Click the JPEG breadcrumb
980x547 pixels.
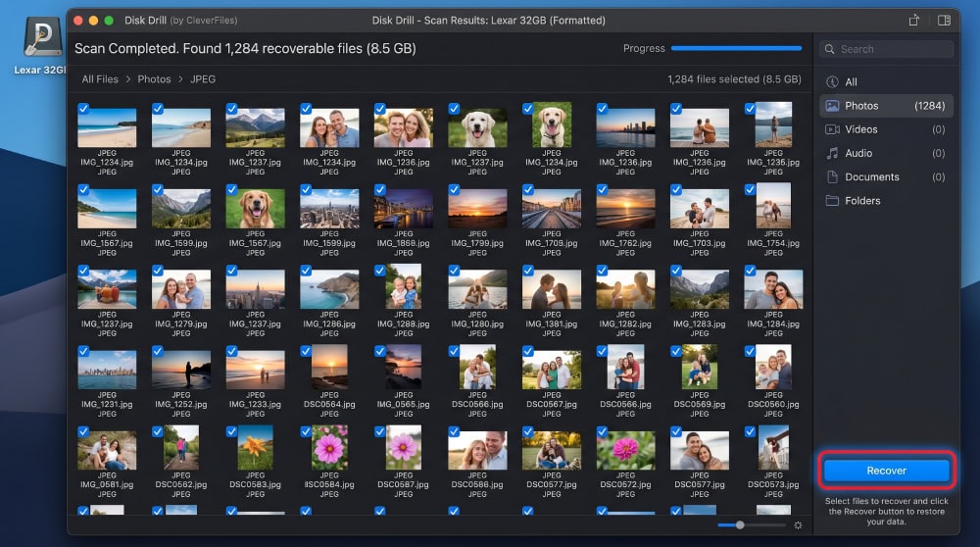tap(203, 78)
